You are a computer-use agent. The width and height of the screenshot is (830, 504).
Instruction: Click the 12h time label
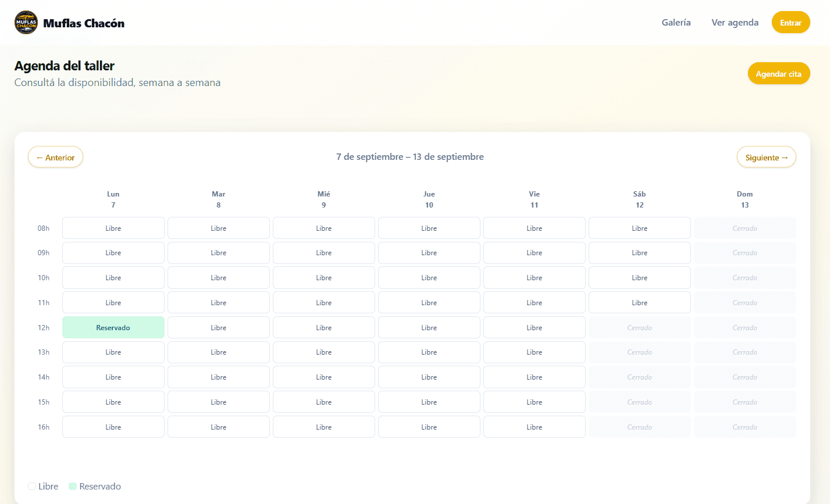click(x=44, y=328)
